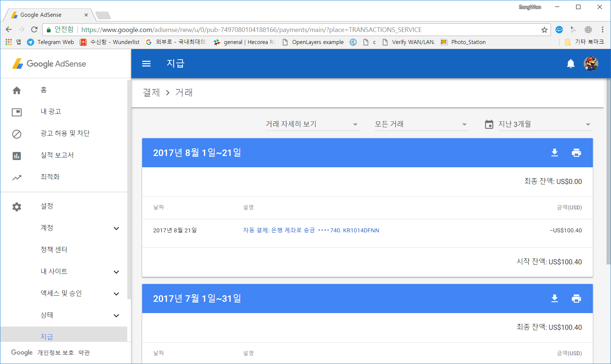Open the 거래 자세히 보기 dropdown

coord(312,124)
